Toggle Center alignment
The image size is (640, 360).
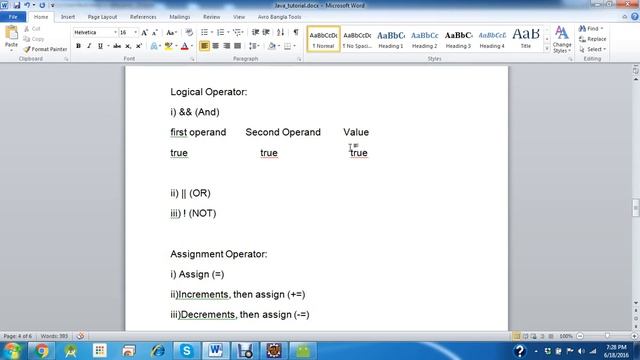(216, 46)
